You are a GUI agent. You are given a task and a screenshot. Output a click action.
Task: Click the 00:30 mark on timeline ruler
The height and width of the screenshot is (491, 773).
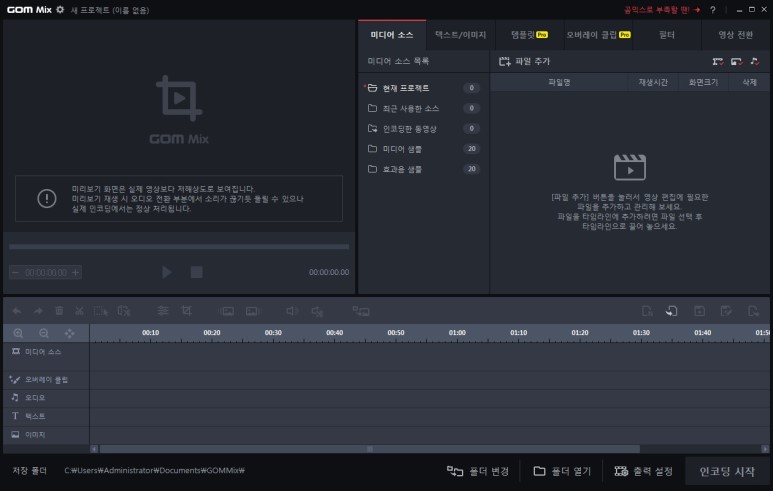click(x=273, y=333)
